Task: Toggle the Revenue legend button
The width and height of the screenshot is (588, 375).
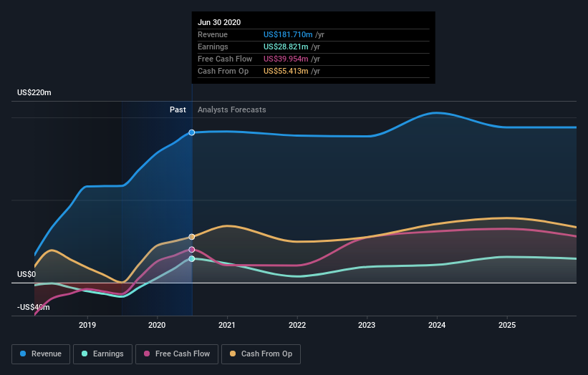Action: [41, 354]
